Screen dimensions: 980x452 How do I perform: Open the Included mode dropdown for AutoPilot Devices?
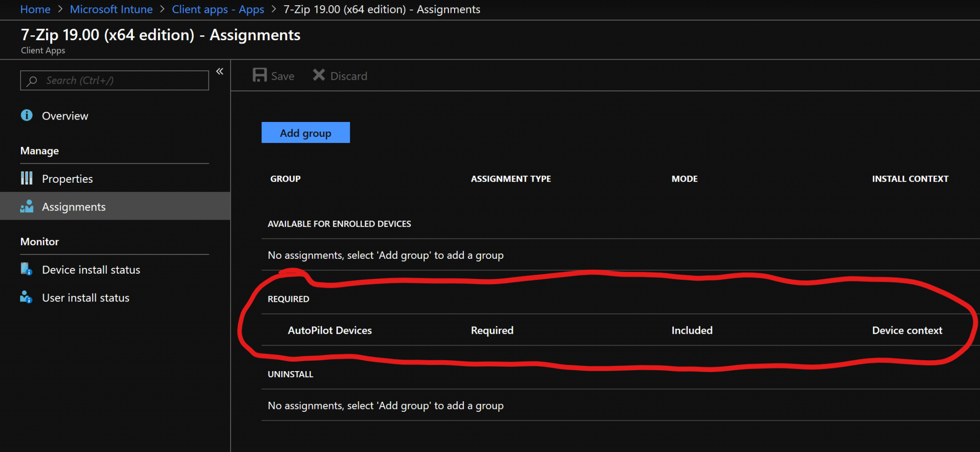[x=691, y=330]
